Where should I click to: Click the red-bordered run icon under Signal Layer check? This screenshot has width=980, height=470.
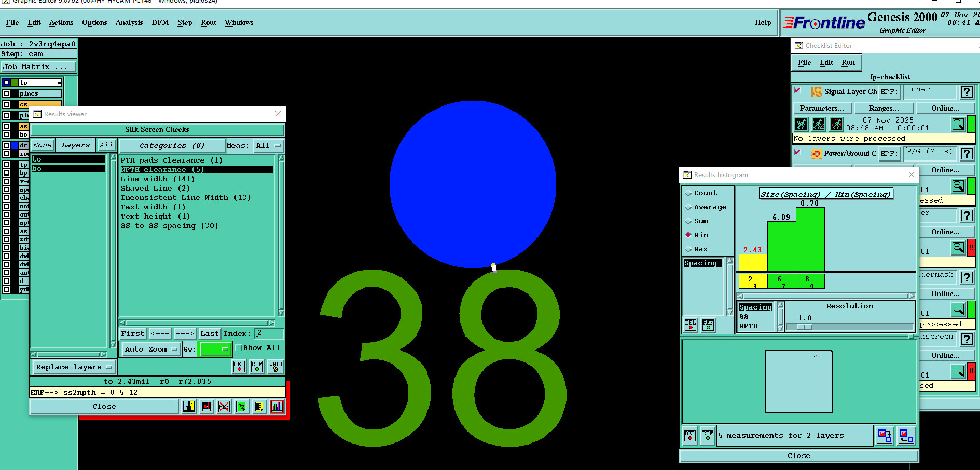(x=837, y=124)
